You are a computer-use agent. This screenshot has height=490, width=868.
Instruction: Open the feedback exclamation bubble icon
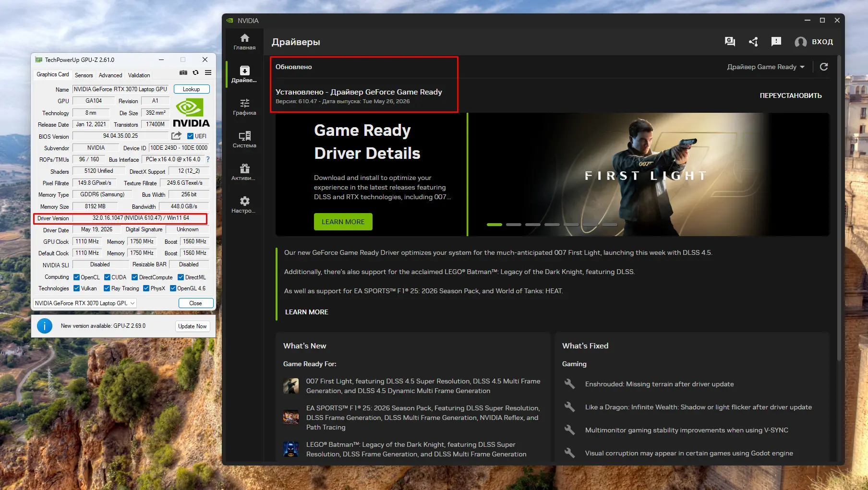point(776,42)
